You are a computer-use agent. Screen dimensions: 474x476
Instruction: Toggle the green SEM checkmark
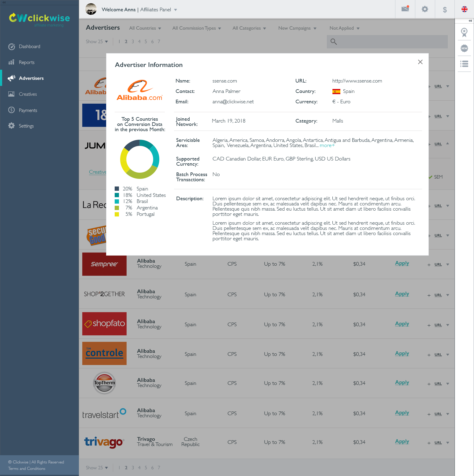pyautogui.click(x=431, y=177)
